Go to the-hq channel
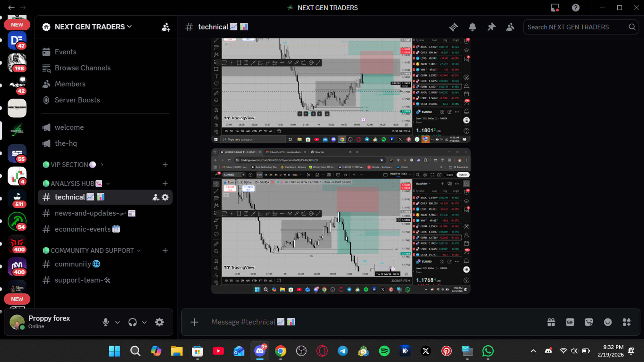This screenshot has height=362, width=644. 105,143
